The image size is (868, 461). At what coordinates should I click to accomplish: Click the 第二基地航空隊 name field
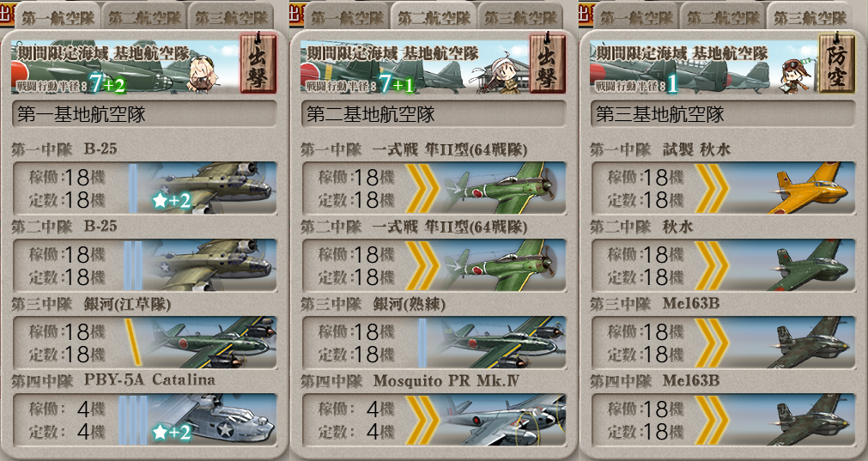434,114
